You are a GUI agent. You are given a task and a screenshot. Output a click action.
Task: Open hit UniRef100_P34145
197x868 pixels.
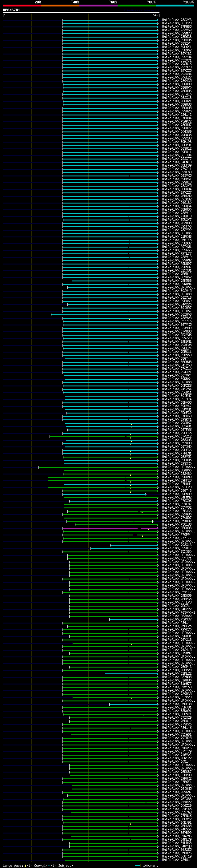pos(177,809)
